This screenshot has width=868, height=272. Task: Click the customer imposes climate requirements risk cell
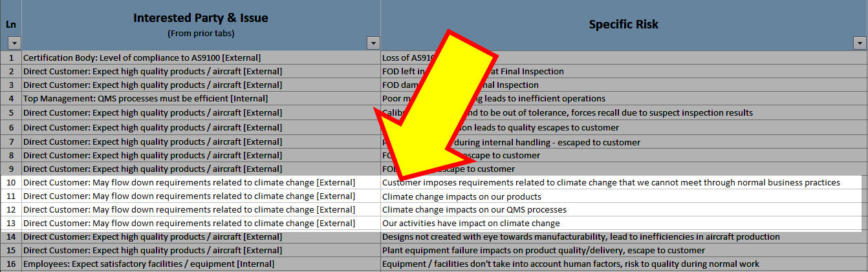[611, 183]
